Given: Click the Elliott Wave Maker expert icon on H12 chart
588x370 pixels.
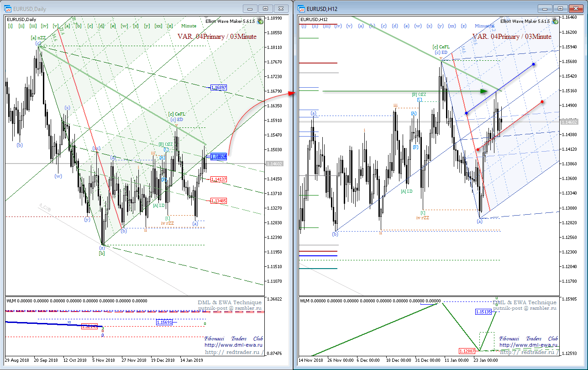Looking at the screenshot, I should [556, 21].
